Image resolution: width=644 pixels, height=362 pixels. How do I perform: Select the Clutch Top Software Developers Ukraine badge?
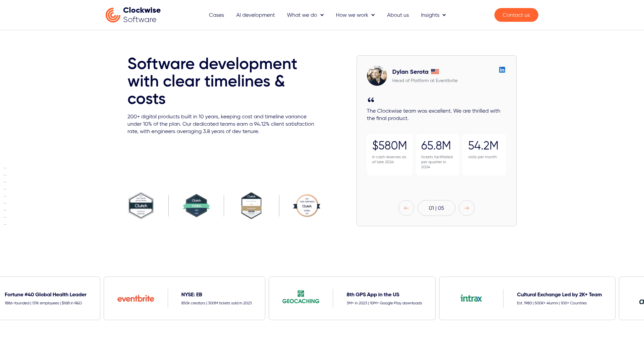tap(141, 205)
